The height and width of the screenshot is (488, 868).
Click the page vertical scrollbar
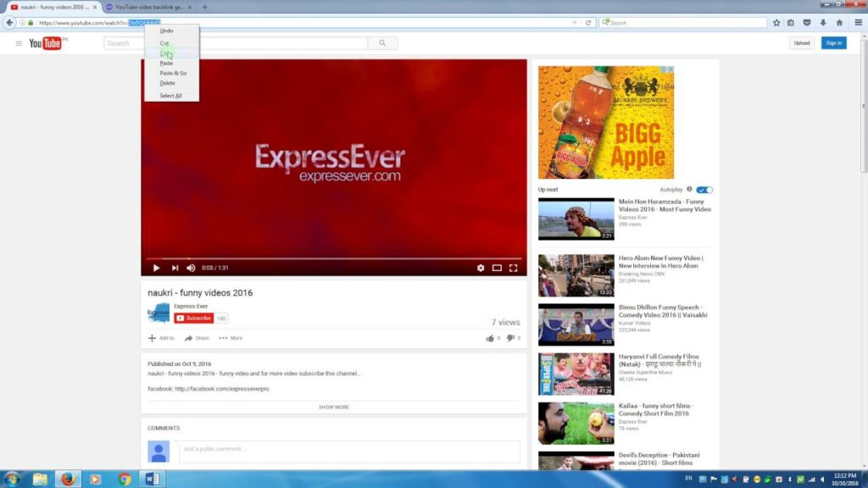864,105
